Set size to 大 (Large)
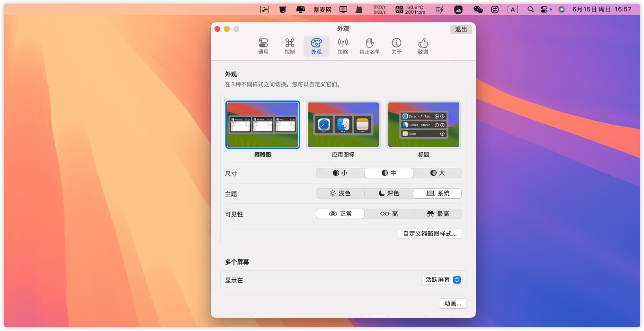644x331 pixels. [437, 173]
